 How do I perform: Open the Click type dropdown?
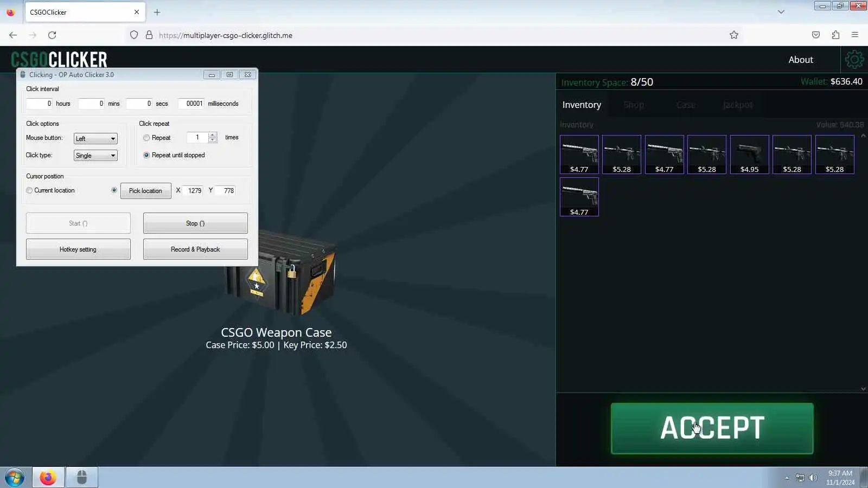click(95, 156)
